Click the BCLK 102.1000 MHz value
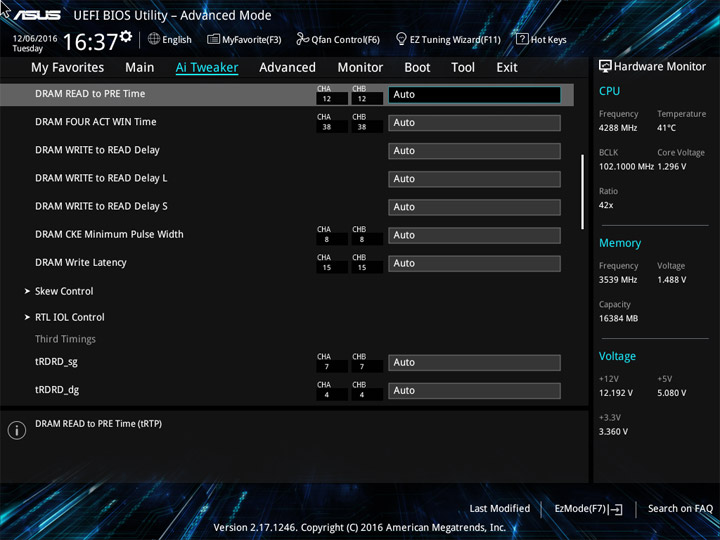 click(x=626, y=167)
